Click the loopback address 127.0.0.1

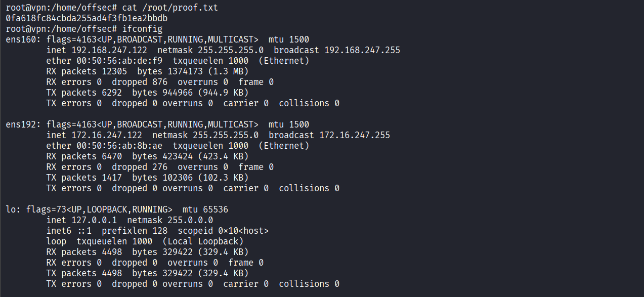(x=94, y=220)
